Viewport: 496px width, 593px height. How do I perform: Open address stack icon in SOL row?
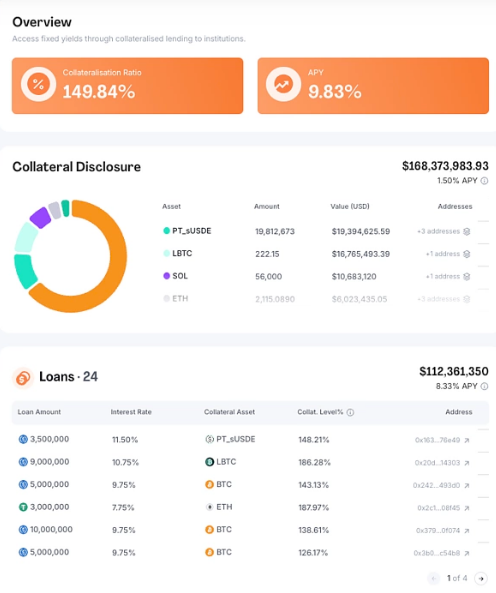(467, 277)
